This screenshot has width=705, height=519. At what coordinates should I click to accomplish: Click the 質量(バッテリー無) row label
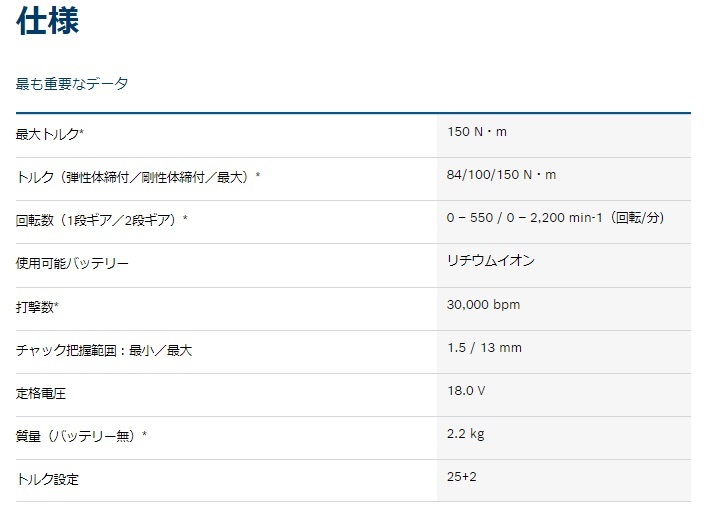click(81, 436)
